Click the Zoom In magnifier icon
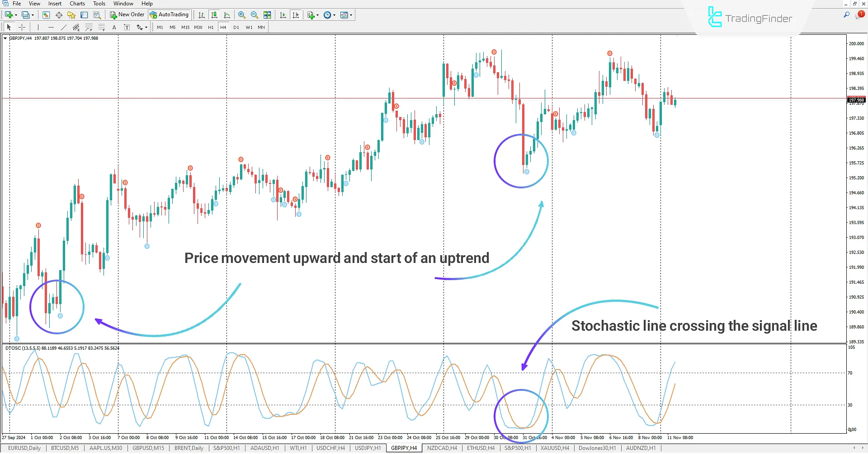 tap(242, 15)
